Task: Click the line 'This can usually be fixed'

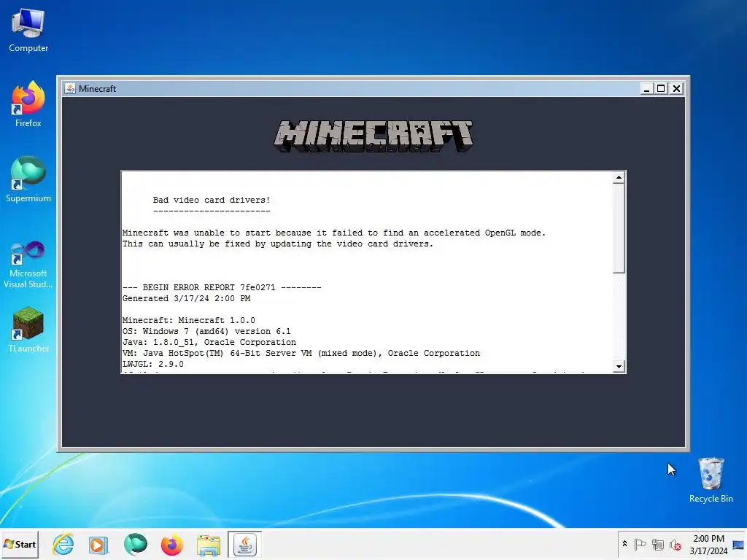Action: (x=278, y=244)
